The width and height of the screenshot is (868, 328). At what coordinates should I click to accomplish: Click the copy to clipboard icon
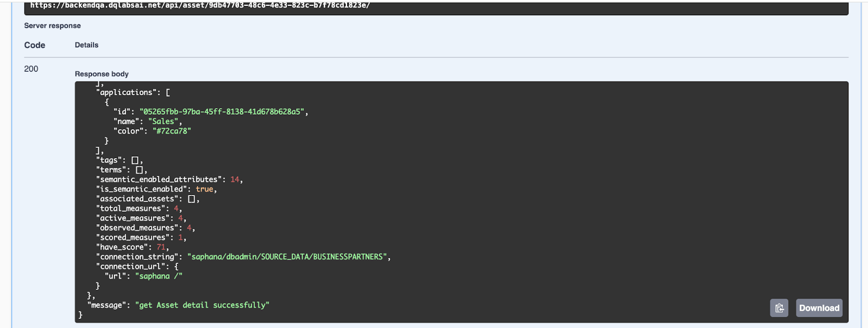coord(779,308)
